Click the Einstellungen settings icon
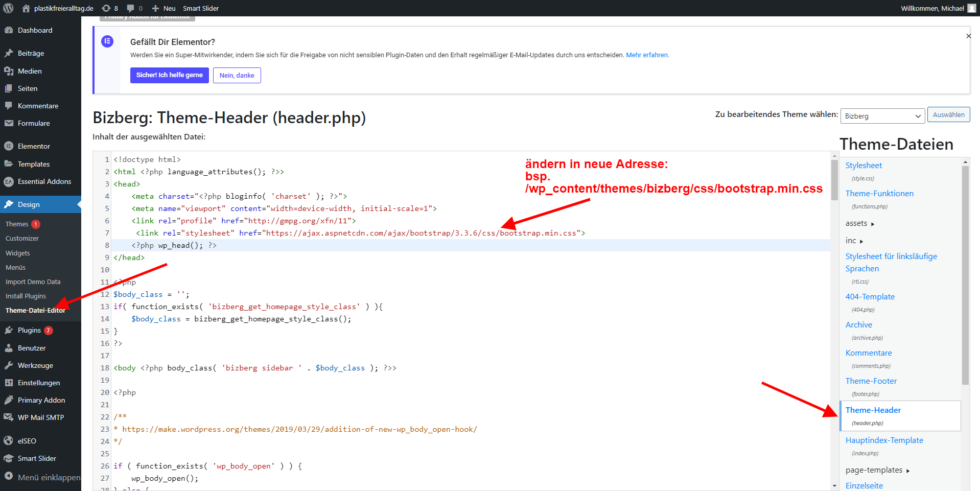 coord(9,382)
